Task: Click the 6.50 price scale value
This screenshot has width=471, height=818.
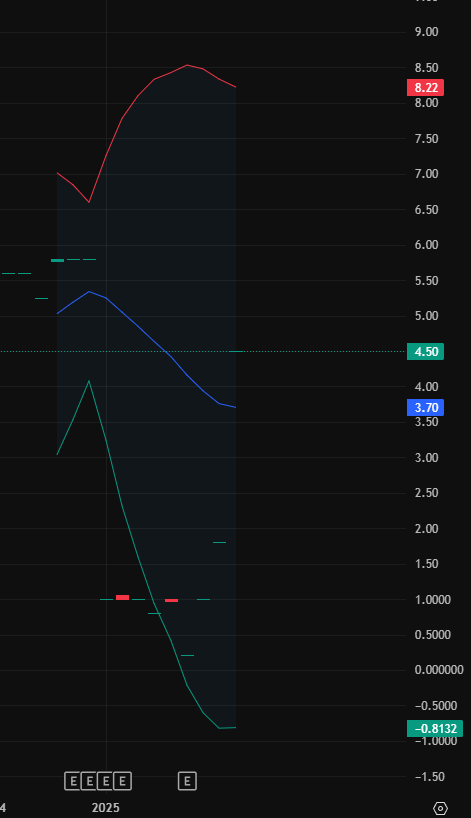Action: pos(426,210)
